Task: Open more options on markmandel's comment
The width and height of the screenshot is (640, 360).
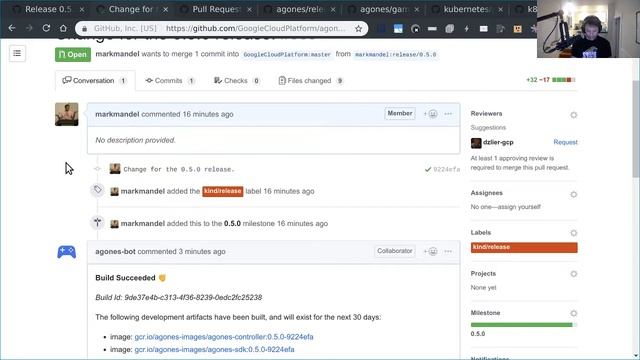Action: 448,114
